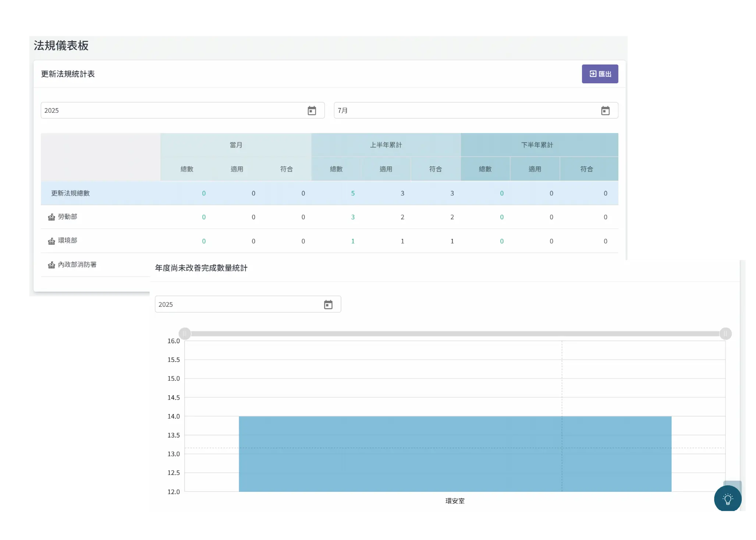756x540 pixels.
Task: Click the 下半年累計 column group header
Action: [537, 145]
